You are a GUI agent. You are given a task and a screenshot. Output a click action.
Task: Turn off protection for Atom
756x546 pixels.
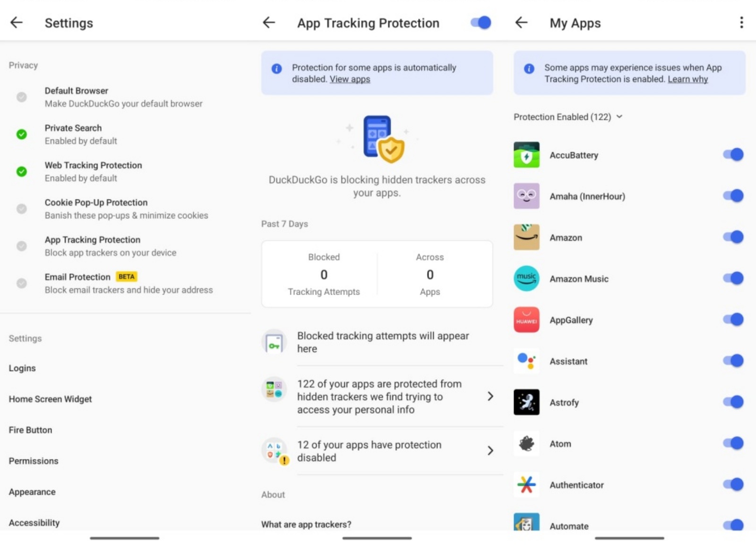(x=732, y=443)
